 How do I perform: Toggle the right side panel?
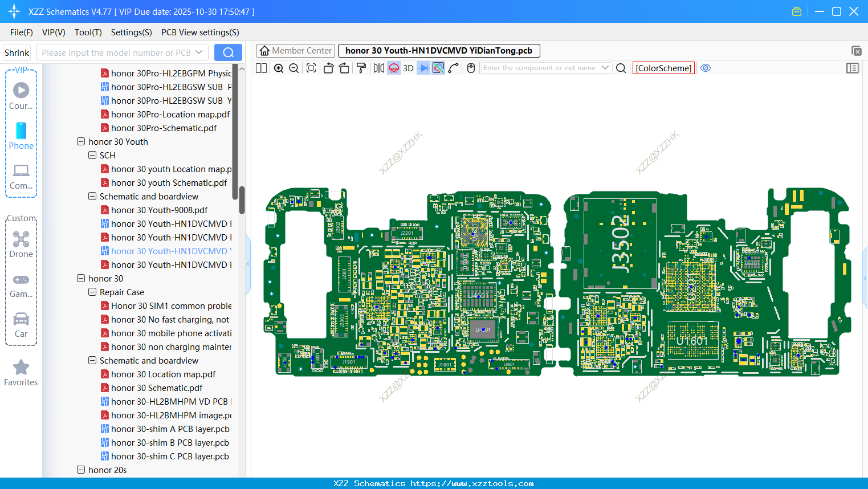click(853, 68)
